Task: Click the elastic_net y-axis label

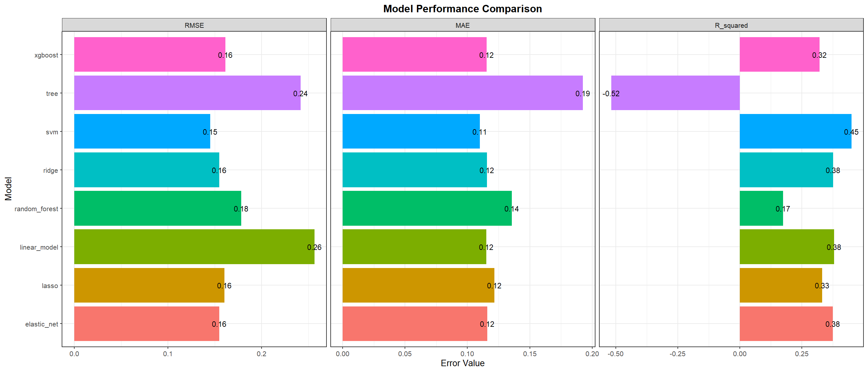Action: pyautogui.click(x=42, y=324)
